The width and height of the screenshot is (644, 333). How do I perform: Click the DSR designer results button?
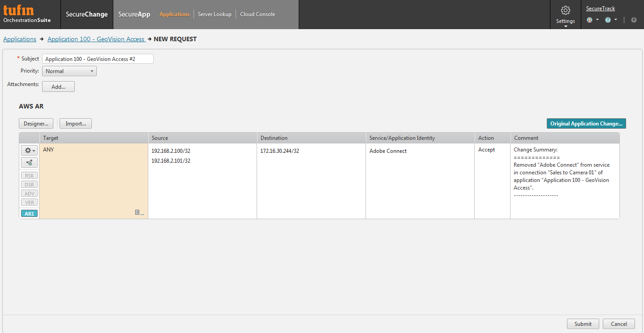[29, 185]
